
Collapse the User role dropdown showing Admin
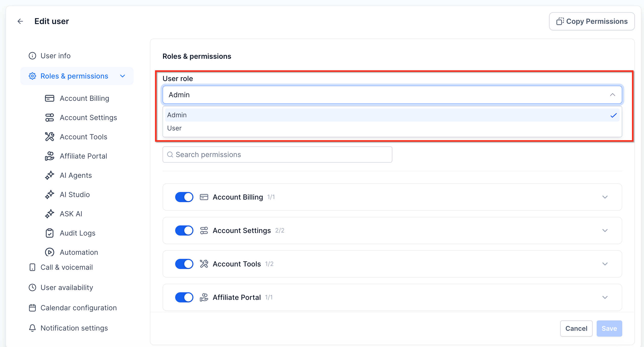click(x=392, y=95)
